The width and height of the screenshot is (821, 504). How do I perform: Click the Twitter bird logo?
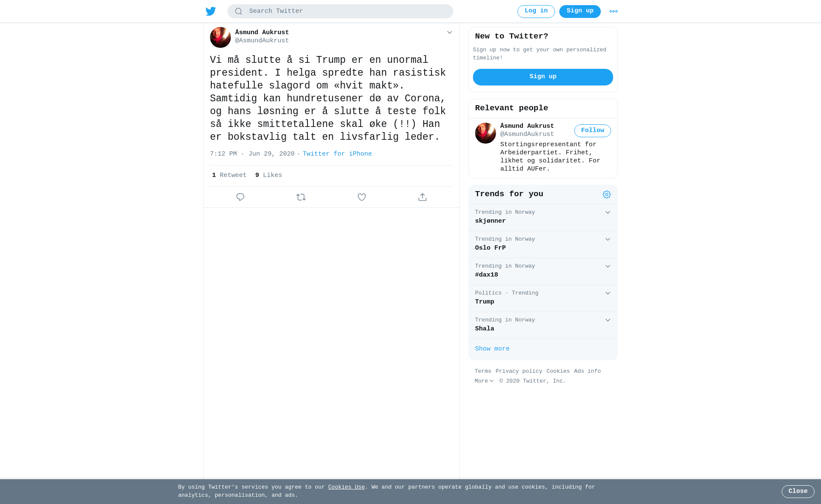pyautogui.click(x=211, y=12)
